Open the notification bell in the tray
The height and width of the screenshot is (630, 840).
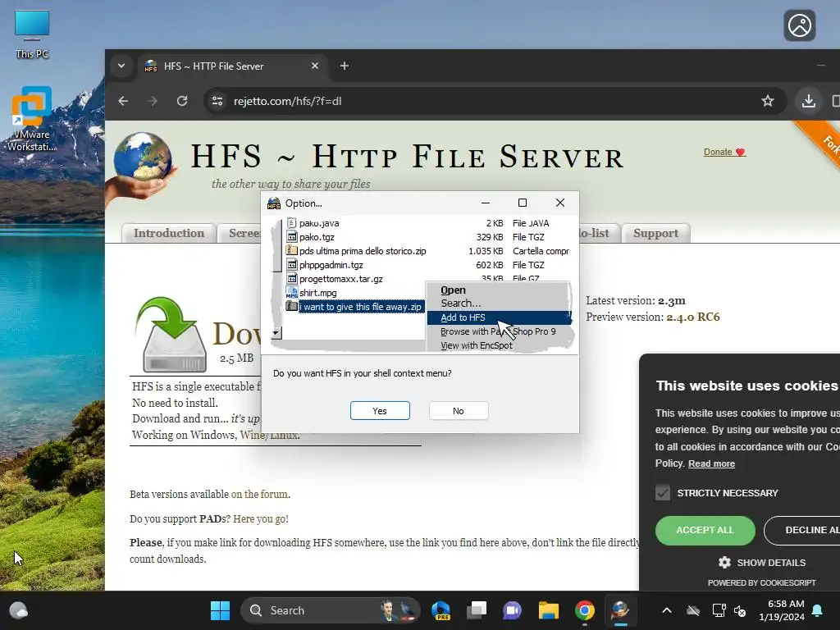pos(818,610)
